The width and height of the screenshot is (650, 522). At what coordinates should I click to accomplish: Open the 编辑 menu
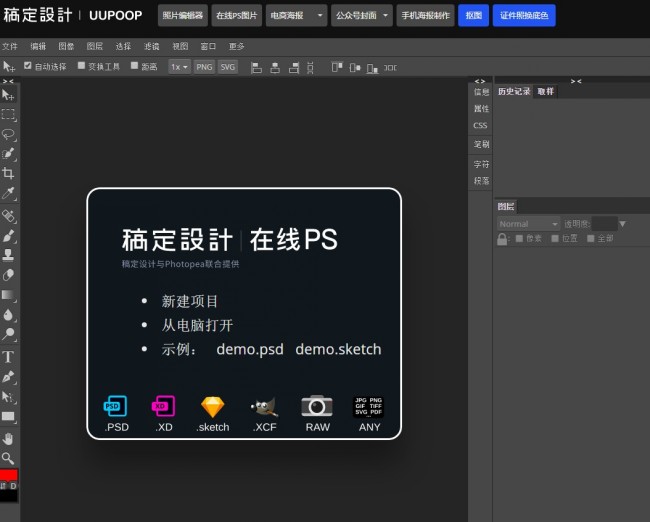point(38,46)
